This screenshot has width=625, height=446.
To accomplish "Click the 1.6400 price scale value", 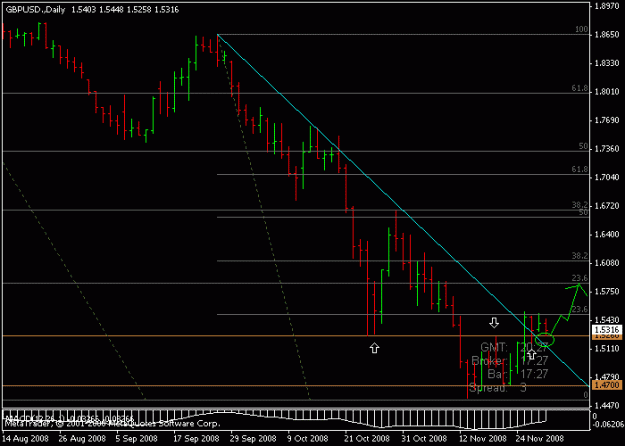I will point(607,234).
